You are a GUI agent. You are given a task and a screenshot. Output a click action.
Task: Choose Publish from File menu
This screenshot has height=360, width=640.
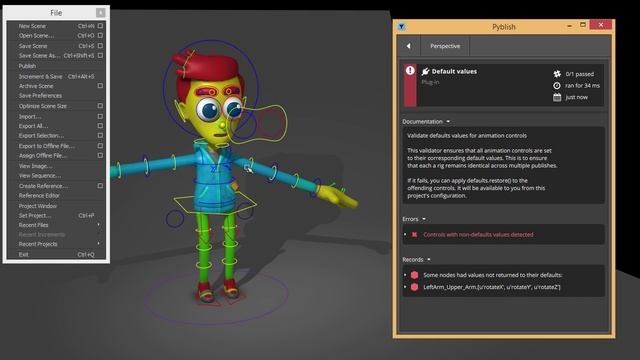coord(27,66)
